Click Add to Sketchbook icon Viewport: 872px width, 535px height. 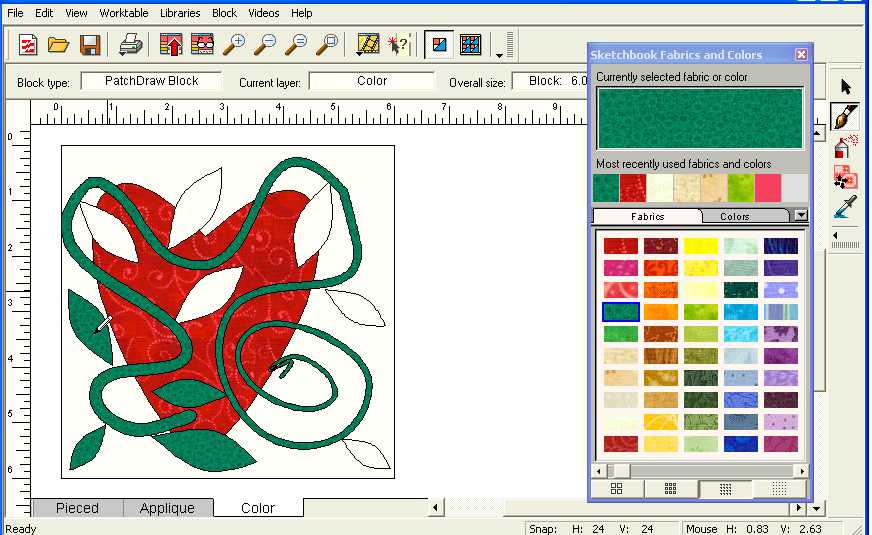tap(171, 44)
